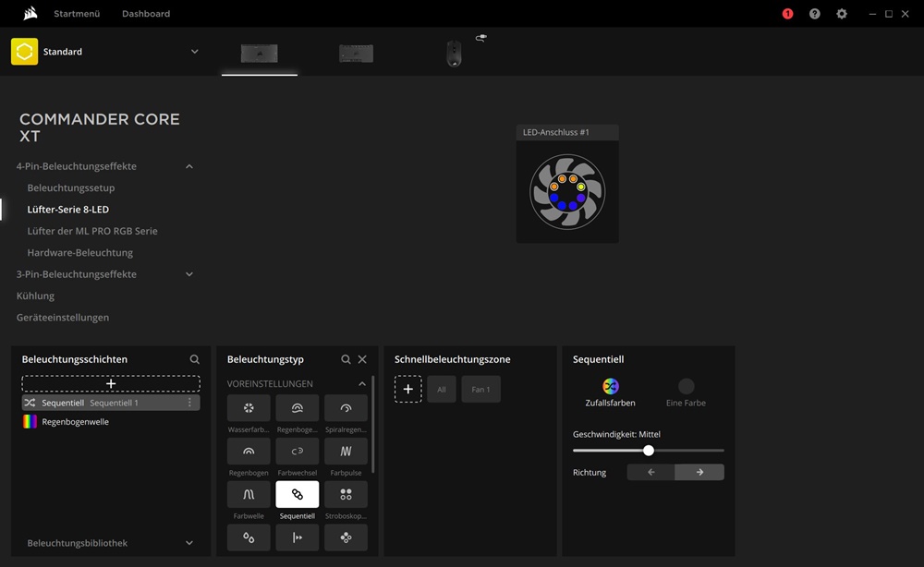The image size is (924, 567).
Task: Set direction to right arrow
Action: (x=699, y=472)
